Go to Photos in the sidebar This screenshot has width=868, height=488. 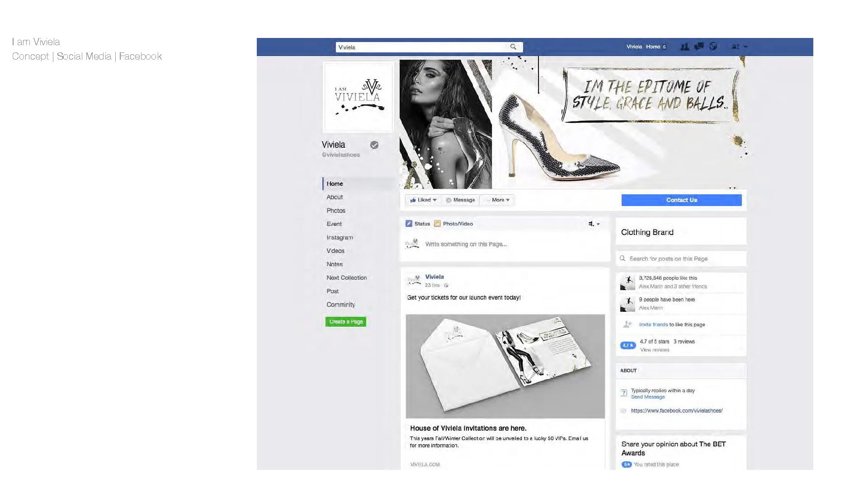pos(336,211)
